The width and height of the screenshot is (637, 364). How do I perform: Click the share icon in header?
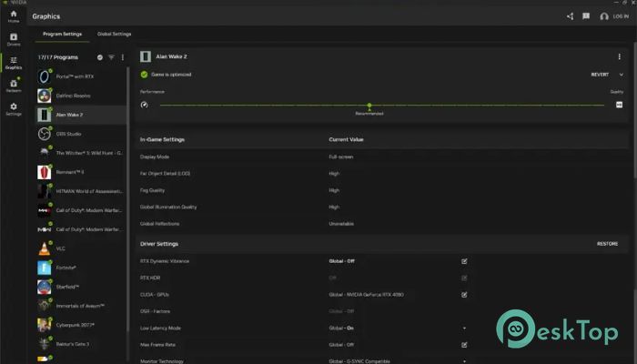pos(571,16)
